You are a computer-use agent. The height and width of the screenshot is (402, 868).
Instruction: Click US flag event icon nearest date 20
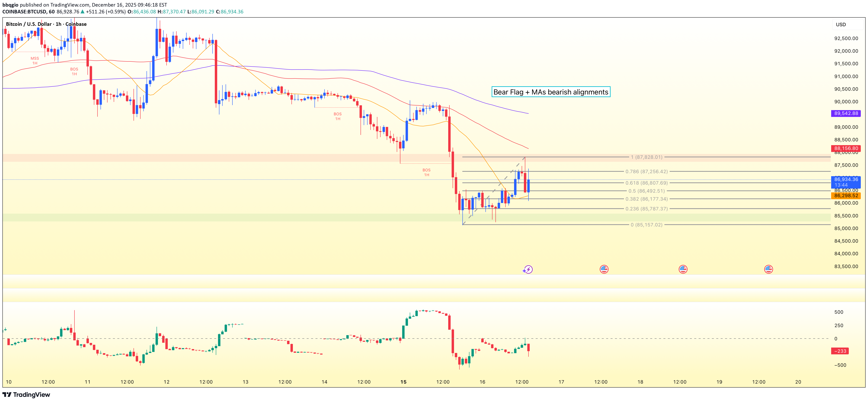tap(768, 269)
